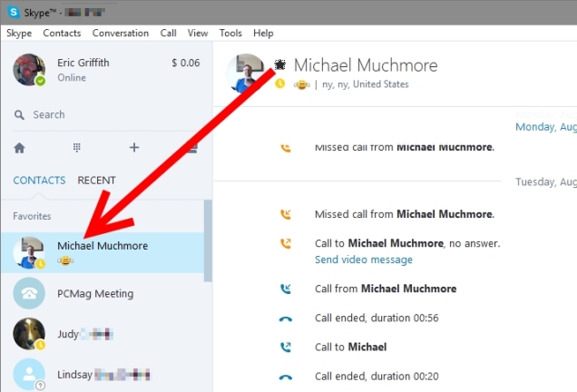Screen dimensions: 577x392
Task: Click hang-up icon beside duration 00:20
Action: tap(286, 377)
